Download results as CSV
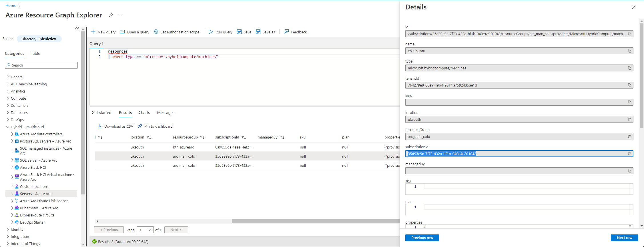This screenshot has height=247, width=644. (115, 126)
